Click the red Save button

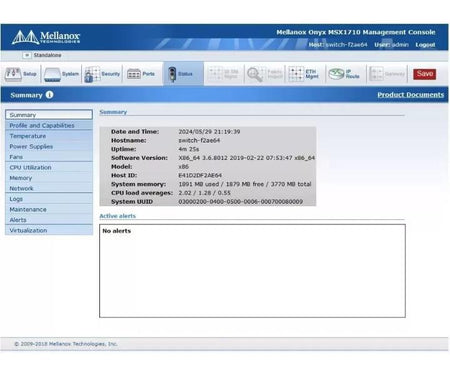425,74
